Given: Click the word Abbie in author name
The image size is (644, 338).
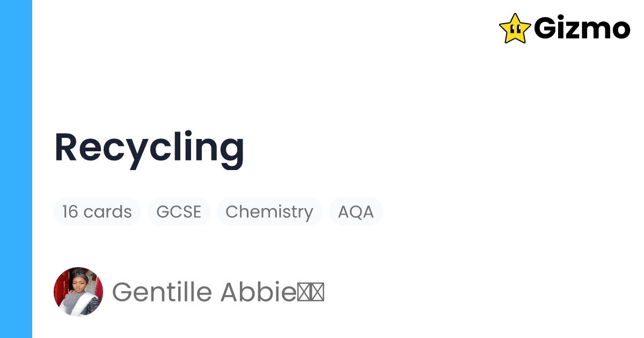Looking at the screenshot, I should click(x=259, y=292).
